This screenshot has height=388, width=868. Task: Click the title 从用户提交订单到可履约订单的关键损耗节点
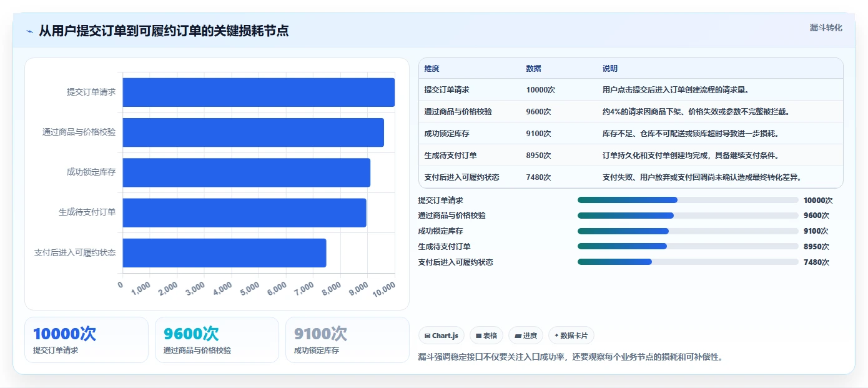click(x=164, y=31)
